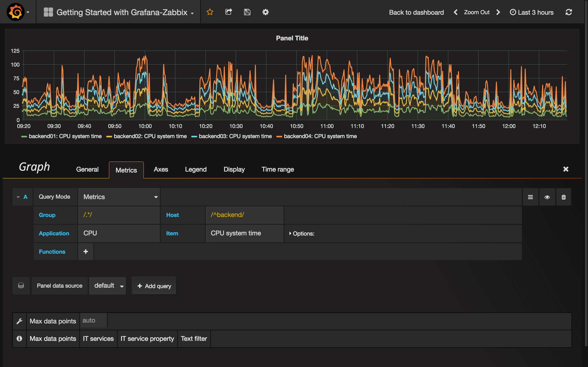Open the default data source dropdown
The image size is (588, 367).
(x=107, y=286)
